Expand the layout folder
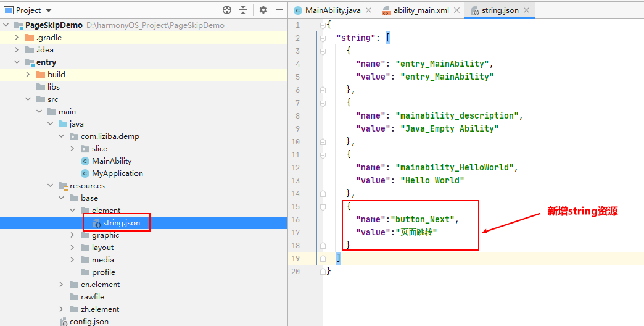 coord(72,248)
